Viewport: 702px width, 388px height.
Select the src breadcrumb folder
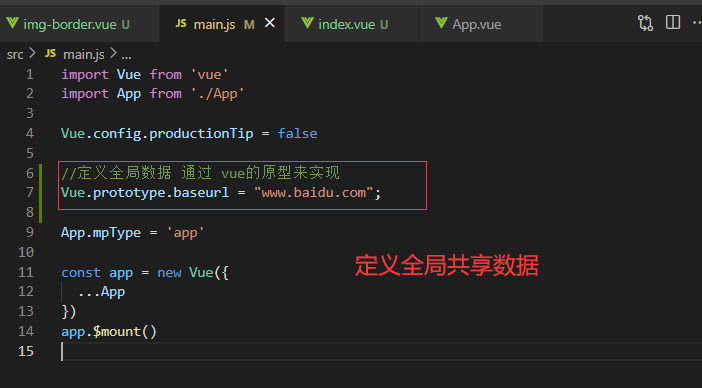pos(15,55)
